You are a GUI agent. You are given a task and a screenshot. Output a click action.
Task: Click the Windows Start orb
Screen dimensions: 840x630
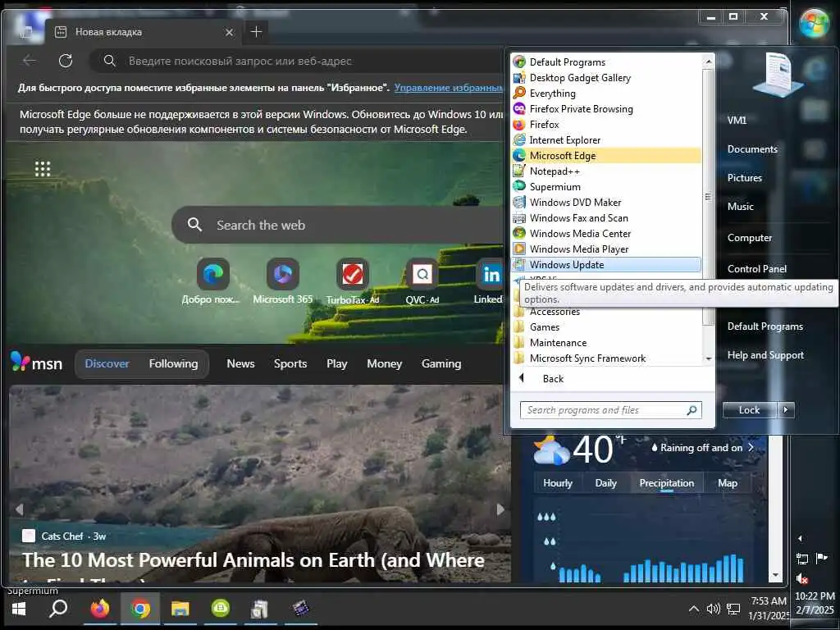(814, 24)
